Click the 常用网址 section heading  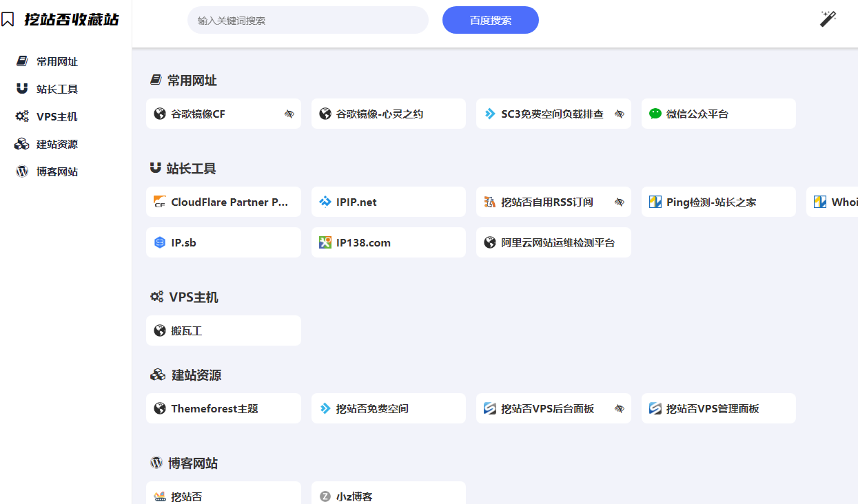point(192,81)
